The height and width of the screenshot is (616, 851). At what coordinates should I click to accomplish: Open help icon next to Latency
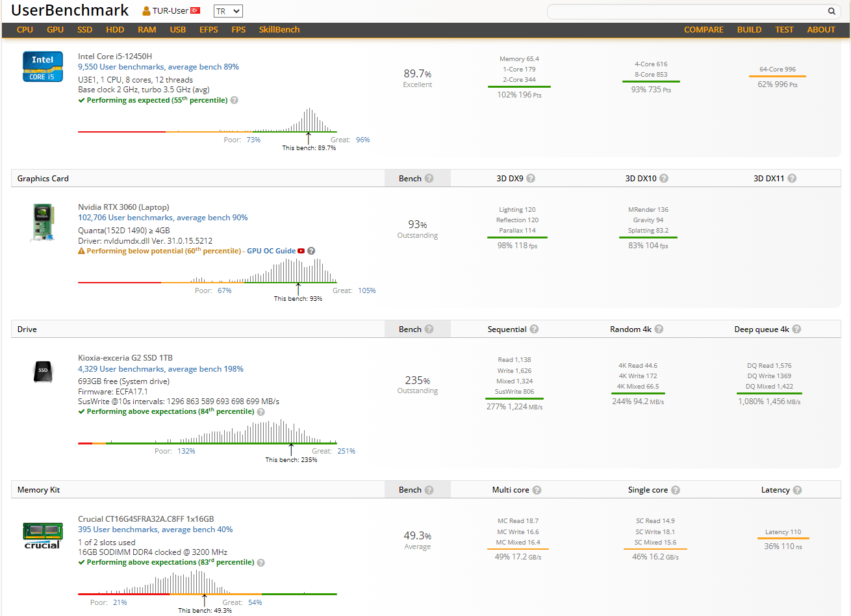797,490
